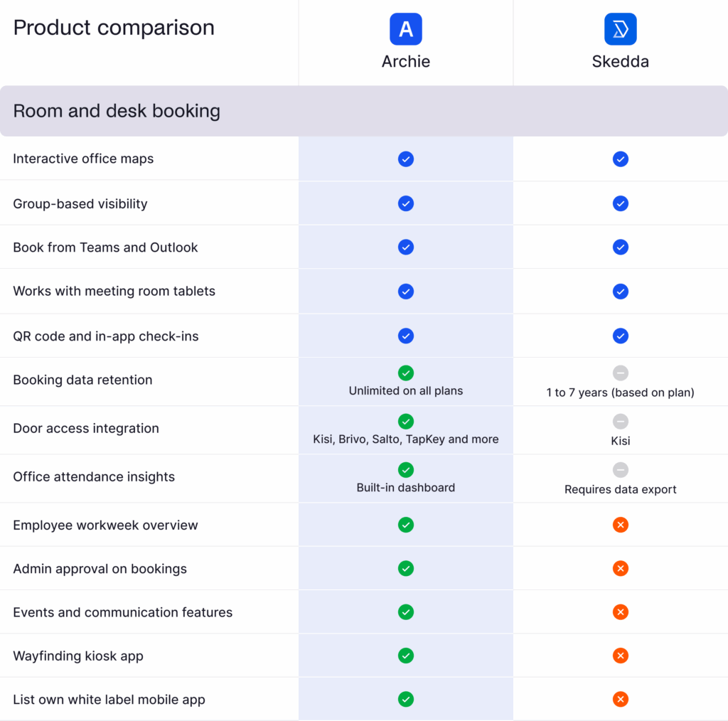
Task: Click Skedda's orange X for Admin approval on bookings
Action: point(621,568)
